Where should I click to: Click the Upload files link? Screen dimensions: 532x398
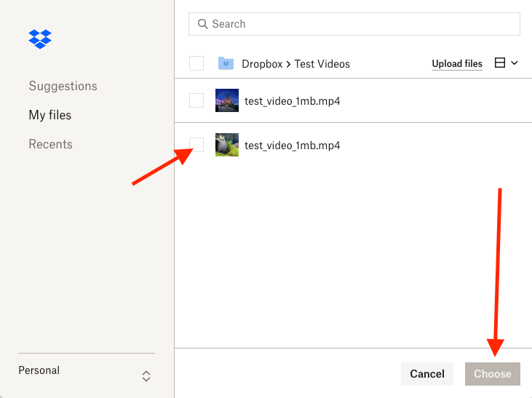coord(457,64)
